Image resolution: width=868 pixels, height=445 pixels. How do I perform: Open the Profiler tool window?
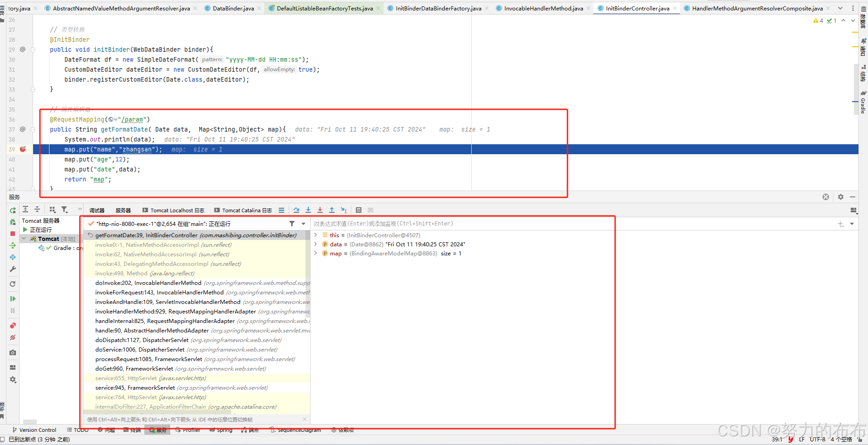click(x=188, y=430)
